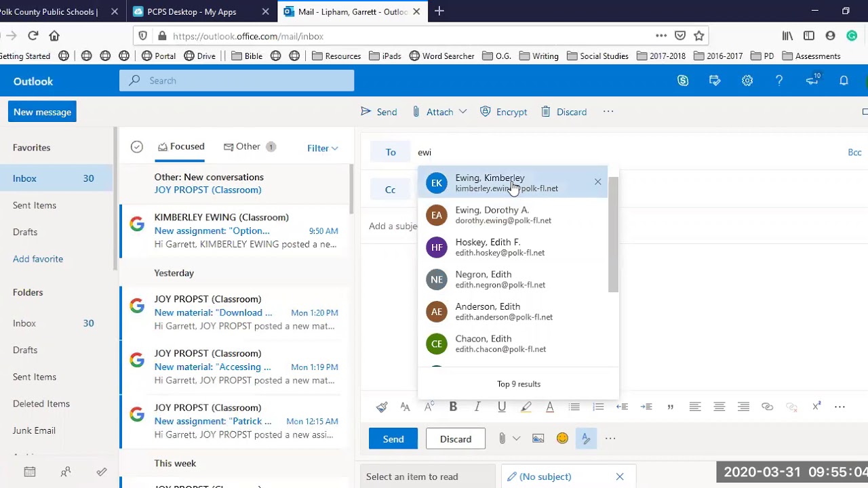868x488 pixels.
Task: Insert a numbered list
Action: (598, 407)
